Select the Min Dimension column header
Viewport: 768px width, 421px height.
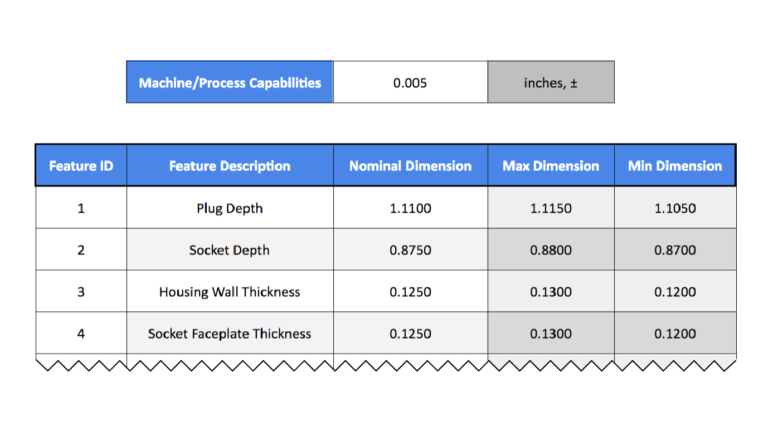(x=675, y=166)
